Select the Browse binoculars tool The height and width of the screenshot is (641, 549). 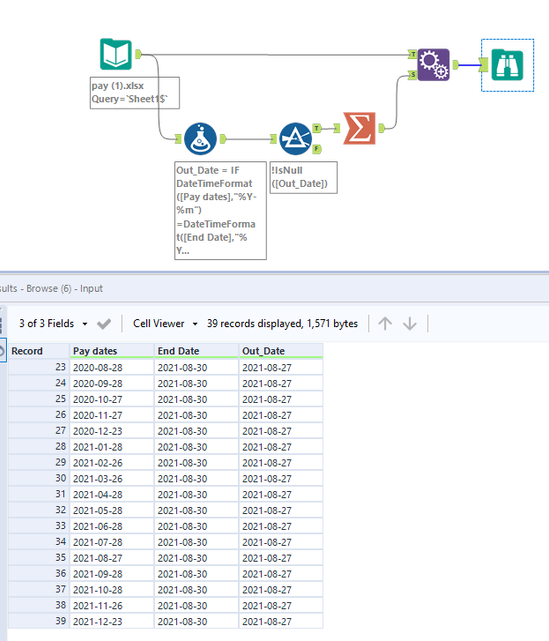point(507,65)
